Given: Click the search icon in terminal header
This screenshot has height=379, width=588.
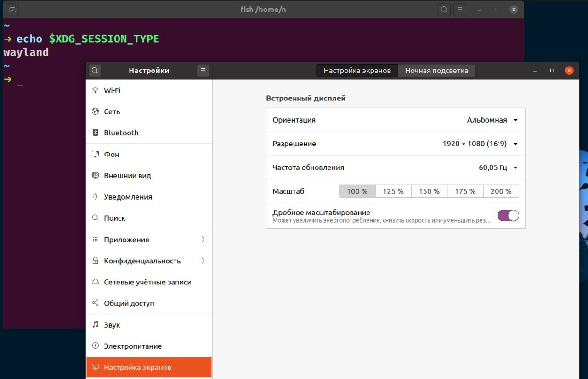Looking at the screenshot, I should pyautogui.click(x=444, y=9).
